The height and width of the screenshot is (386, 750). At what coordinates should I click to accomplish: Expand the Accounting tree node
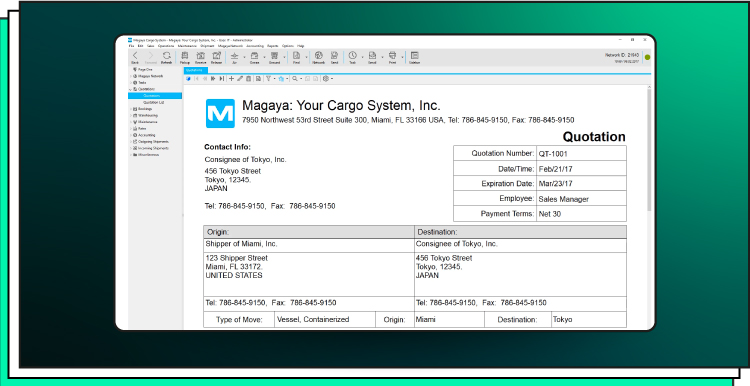tap(130, 135)
